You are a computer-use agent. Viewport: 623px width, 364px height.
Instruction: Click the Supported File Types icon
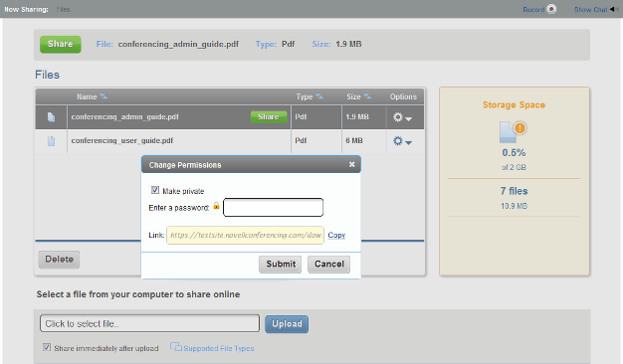(x=176, y=347)
